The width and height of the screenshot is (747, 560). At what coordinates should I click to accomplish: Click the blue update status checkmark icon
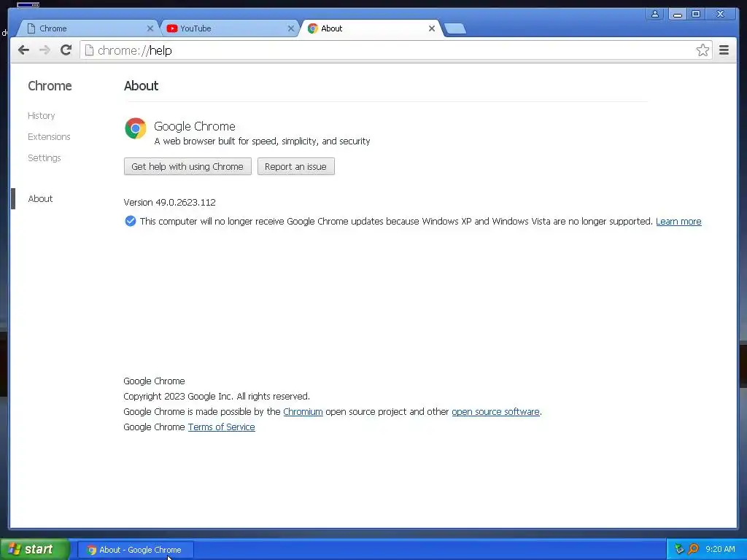coord(130,221)
